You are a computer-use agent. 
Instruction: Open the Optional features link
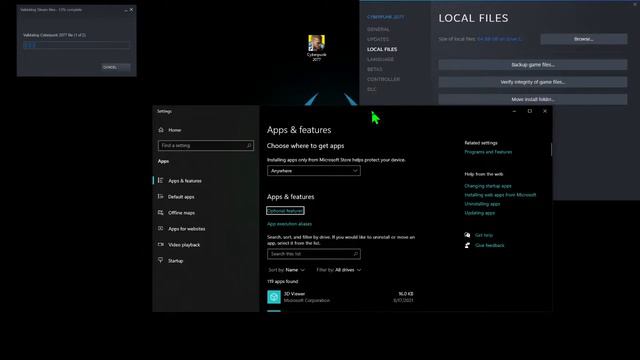click(x=285, y=211)
